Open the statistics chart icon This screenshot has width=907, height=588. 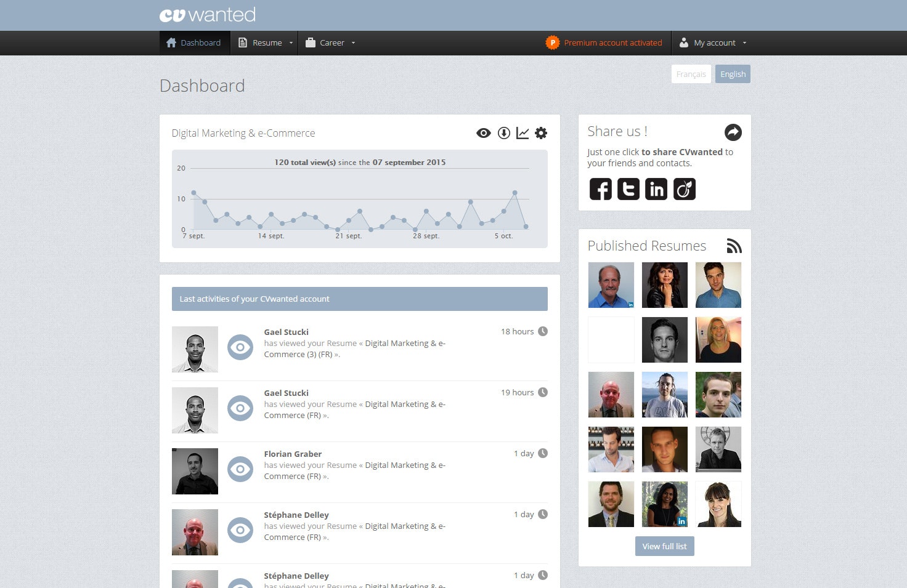[523, 133]
